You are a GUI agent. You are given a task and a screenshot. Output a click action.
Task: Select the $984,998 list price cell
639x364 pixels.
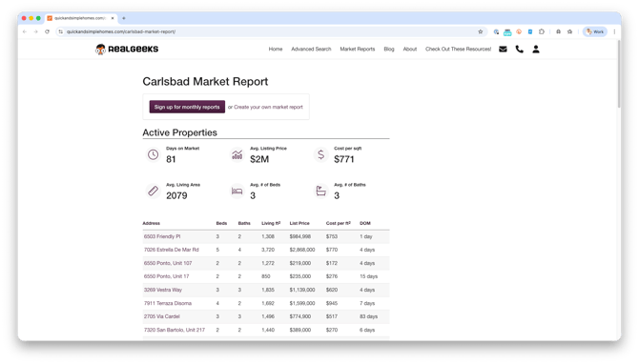[299, 236]
